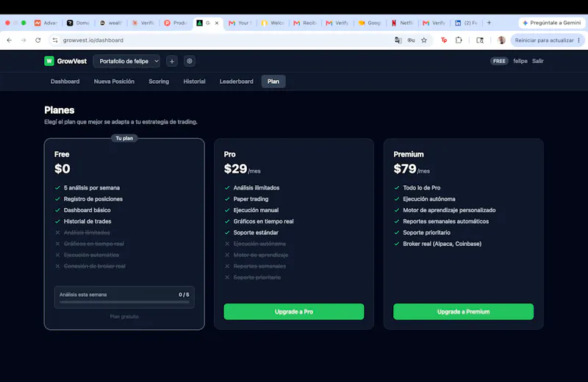
Task: Open Pregúntale a Gemini button
Action: [552, 23]
